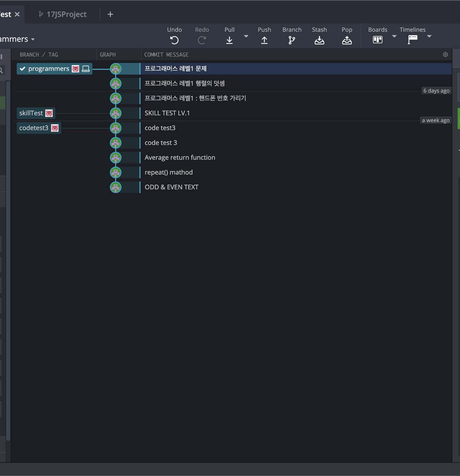Click remote avatar icon on skillTest branch

49,113
